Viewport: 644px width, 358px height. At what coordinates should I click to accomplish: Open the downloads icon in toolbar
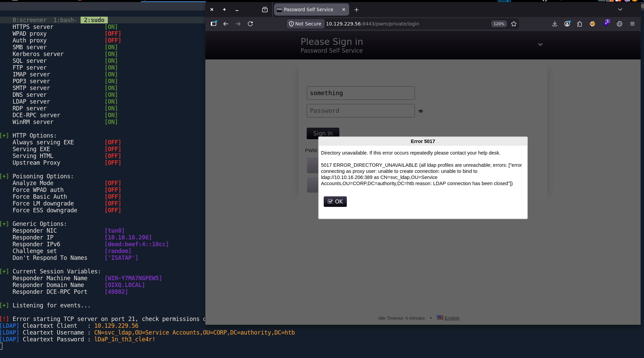[555, 24]
